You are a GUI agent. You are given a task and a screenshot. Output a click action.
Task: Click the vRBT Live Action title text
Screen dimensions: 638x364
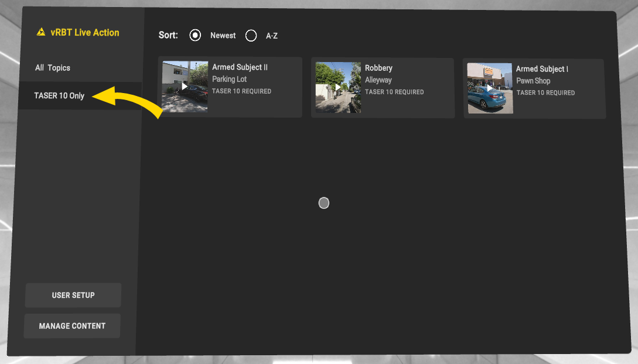coord(85,33)
